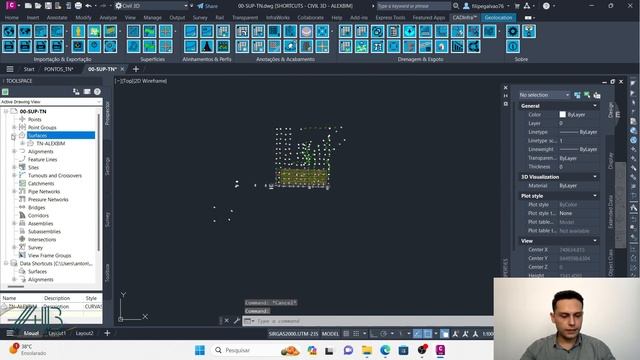
Task: Toggle object snap tracking in status bar
Action: point(417,334)
